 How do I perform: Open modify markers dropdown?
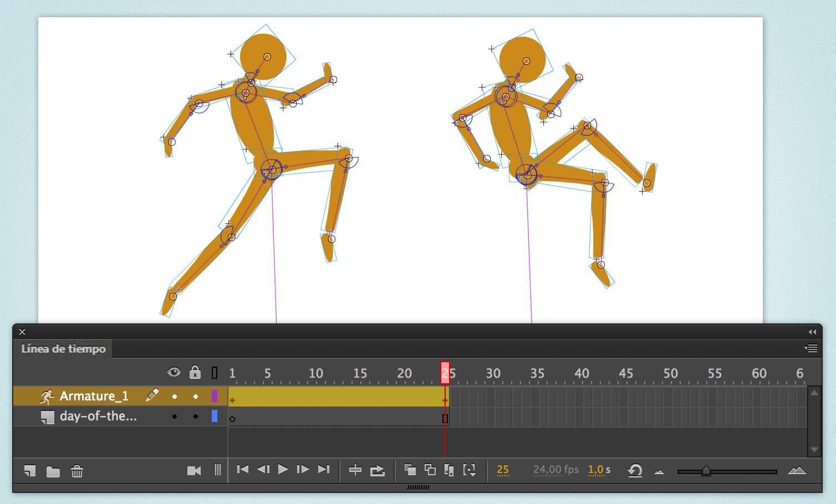pyautogui.click(x=470, y=470)
